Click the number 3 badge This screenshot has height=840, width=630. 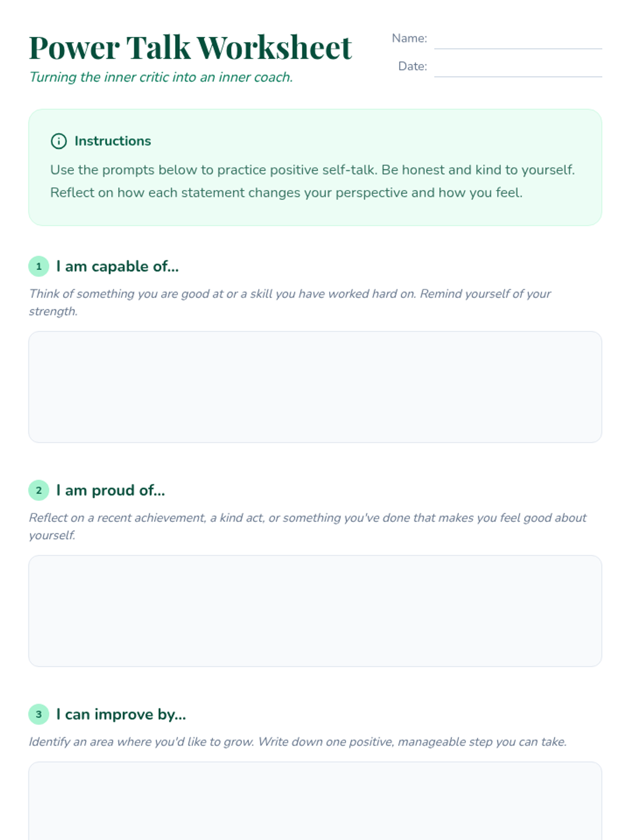click(x=39, y=715)
